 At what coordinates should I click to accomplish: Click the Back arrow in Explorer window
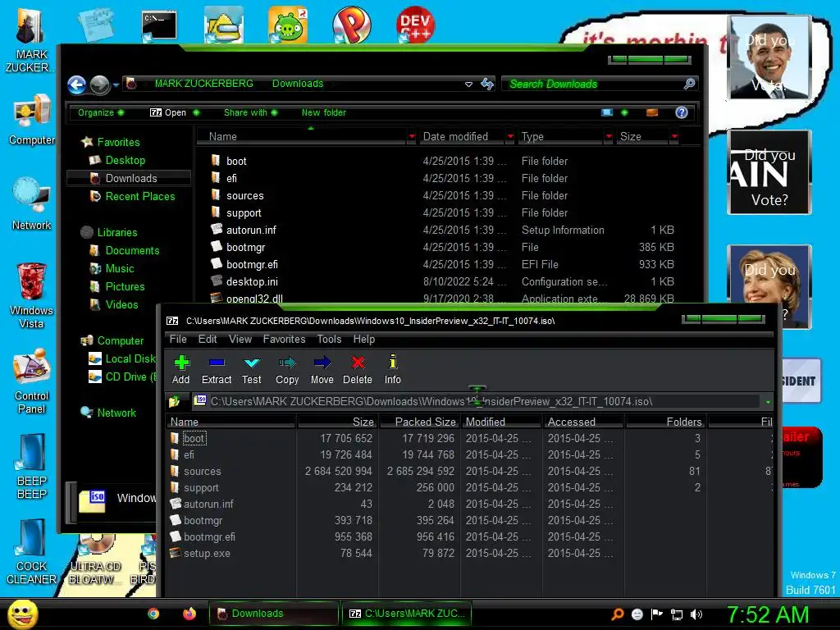tap(76, 84)
